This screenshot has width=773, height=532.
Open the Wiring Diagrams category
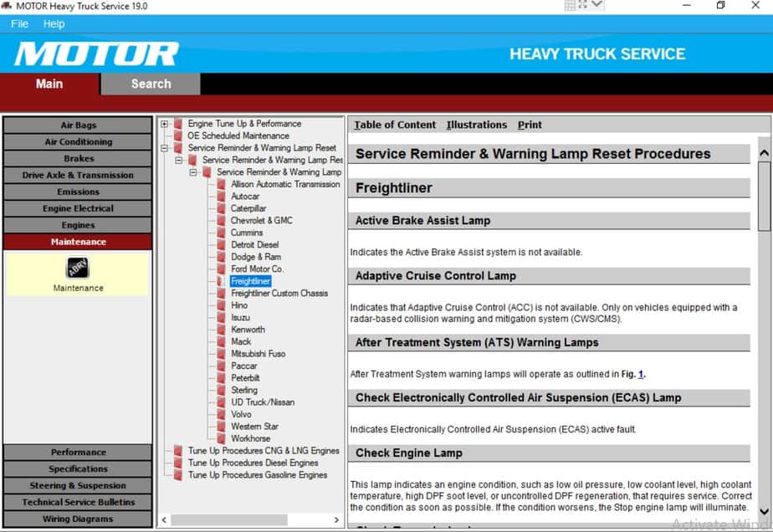(x=78, y=519)
